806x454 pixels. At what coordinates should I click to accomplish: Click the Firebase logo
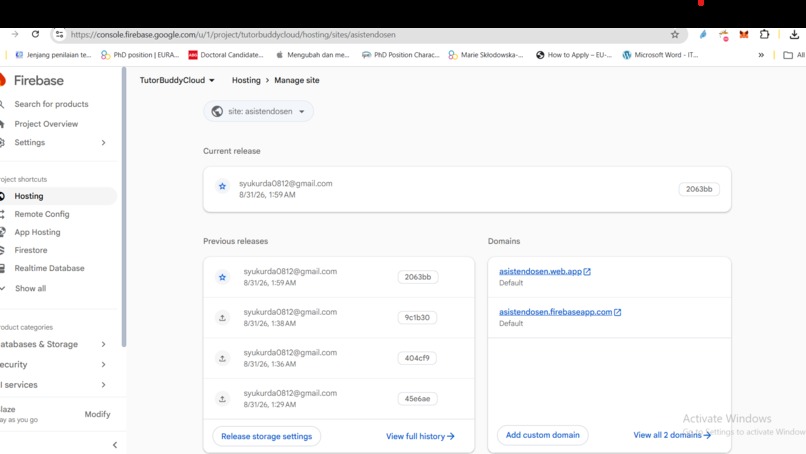tap(32, 80)
